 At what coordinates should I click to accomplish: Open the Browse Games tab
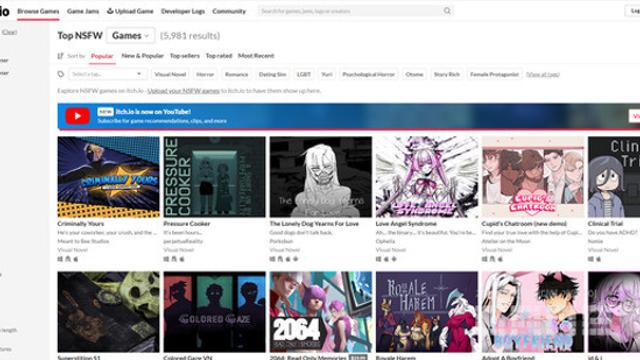click(x=38, y=11)
